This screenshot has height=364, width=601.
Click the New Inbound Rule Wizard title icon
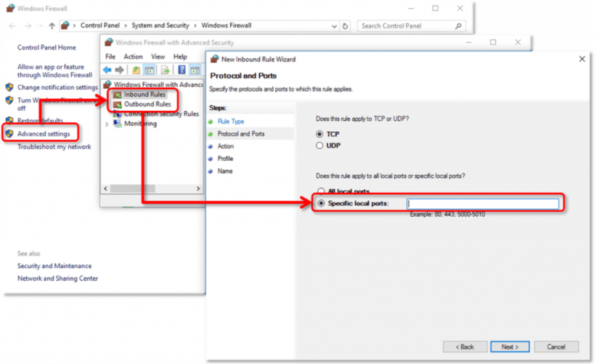(215, 59)
